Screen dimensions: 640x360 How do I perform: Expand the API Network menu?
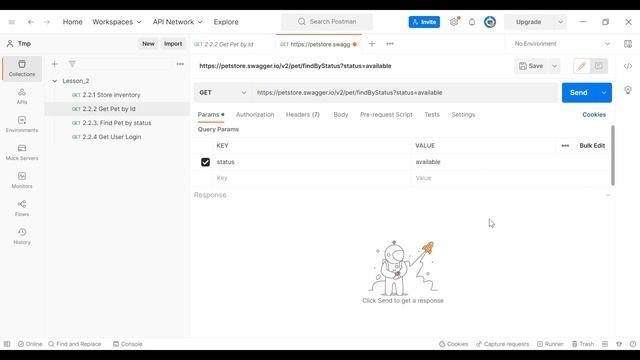click(x=178, y=22)
